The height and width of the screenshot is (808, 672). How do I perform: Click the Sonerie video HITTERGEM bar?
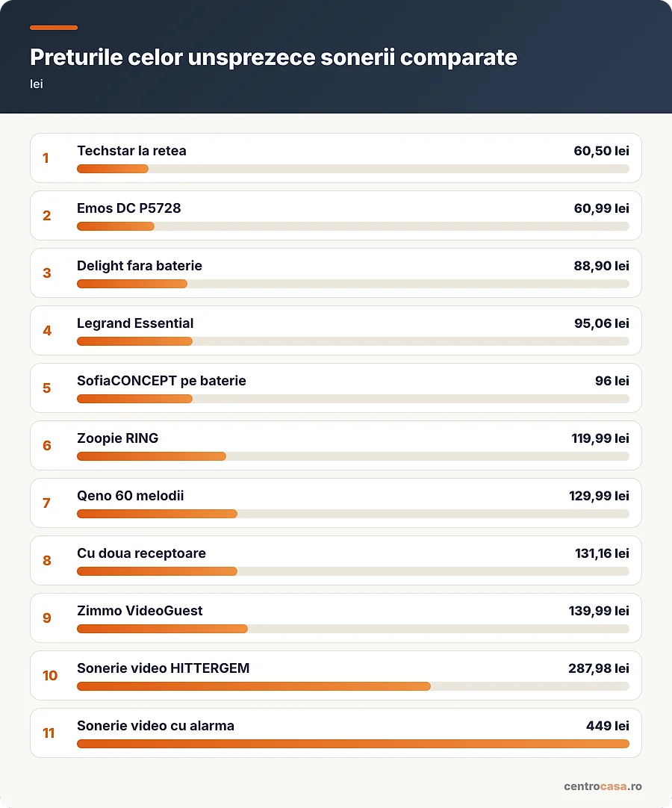pos(353,686)
